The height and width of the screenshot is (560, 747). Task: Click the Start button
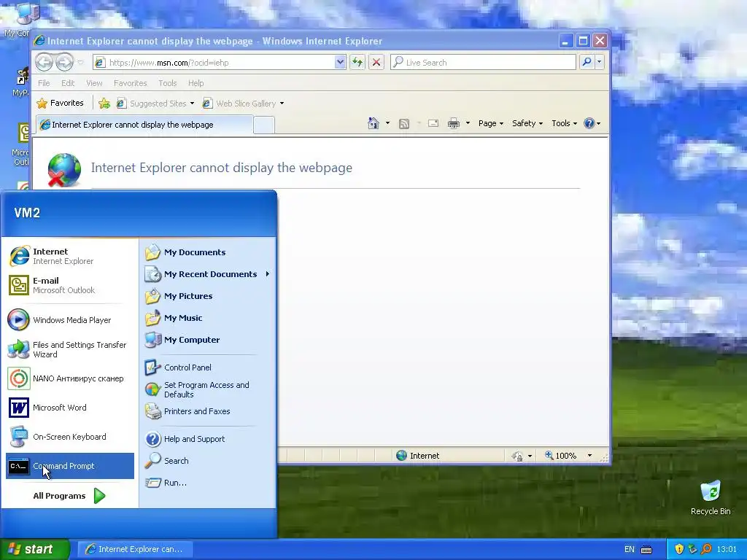pos(34,549)
